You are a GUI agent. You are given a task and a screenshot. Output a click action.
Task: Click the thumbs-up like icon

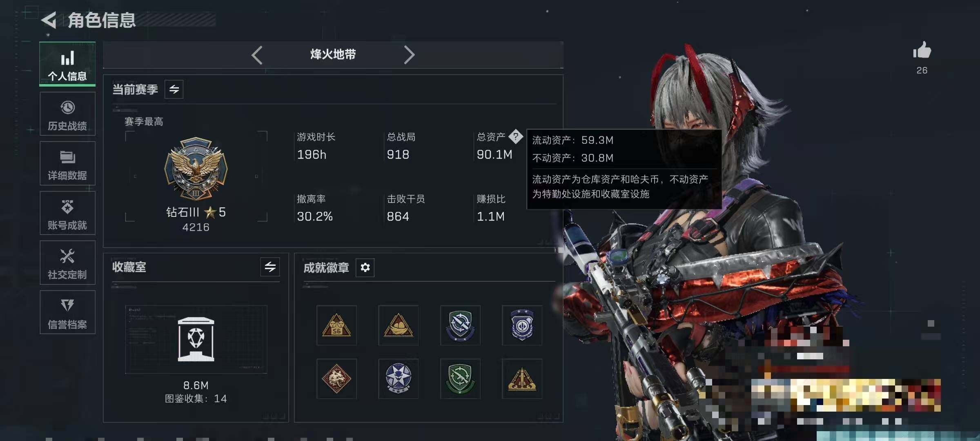click(922, 51)
